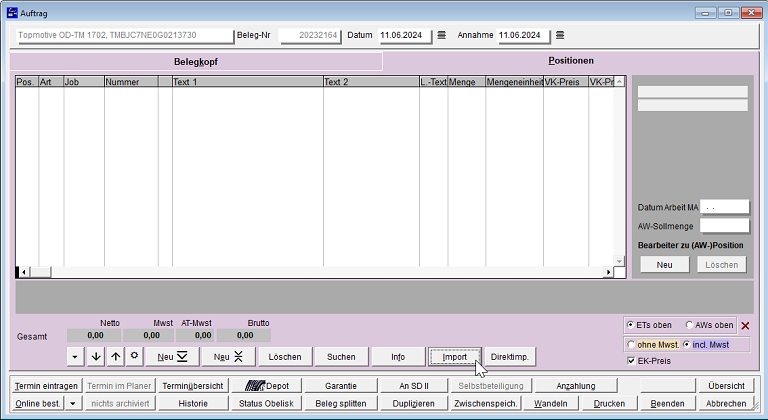Click the Wandeln button

pyautogui.click(x=551, y=404)
